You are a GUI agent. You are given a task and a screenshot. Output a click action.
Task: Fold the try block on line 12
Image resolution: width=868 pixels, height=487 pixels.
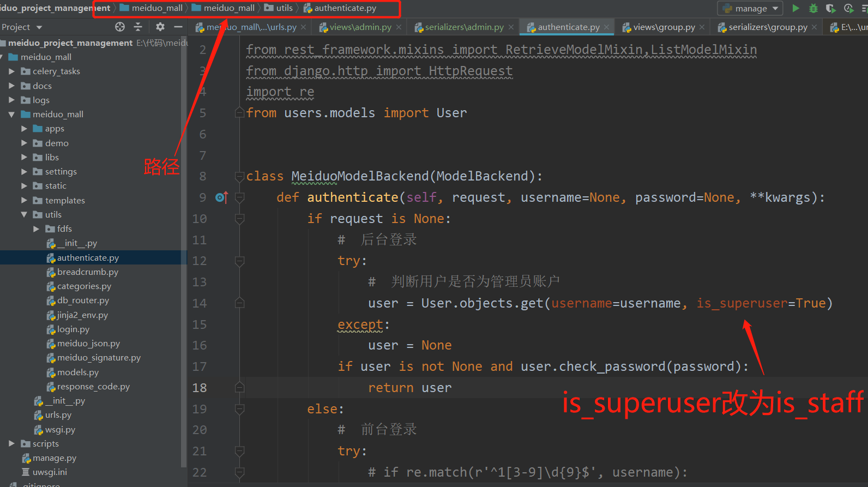click(x=239, y=261)
